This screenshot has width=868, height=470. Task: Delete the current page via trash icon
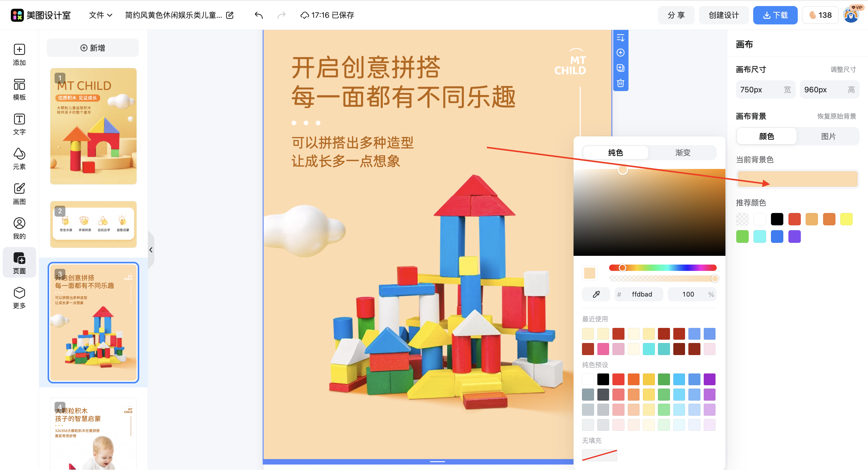(x=621, y=83)
